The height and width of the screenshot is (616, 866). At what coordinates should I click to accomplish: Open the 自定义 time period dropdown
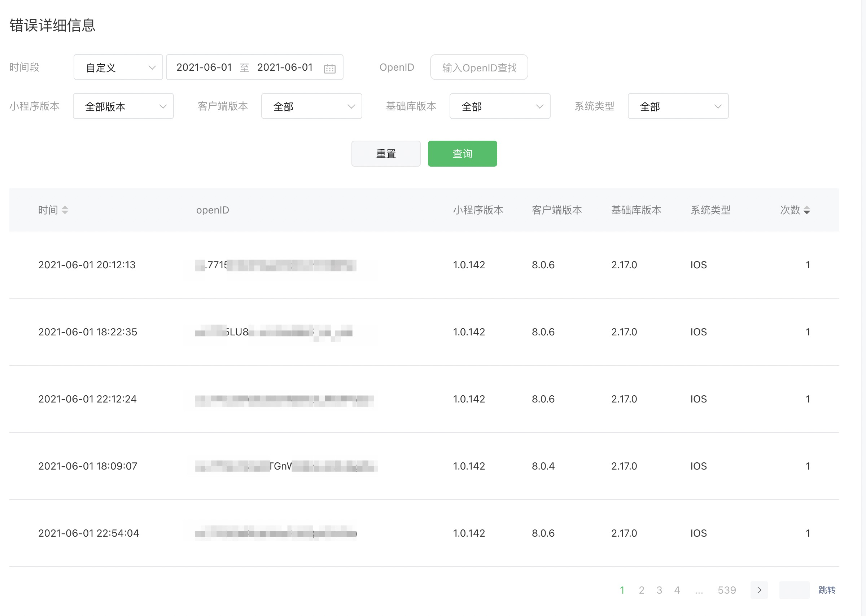(x=118, y=67)
